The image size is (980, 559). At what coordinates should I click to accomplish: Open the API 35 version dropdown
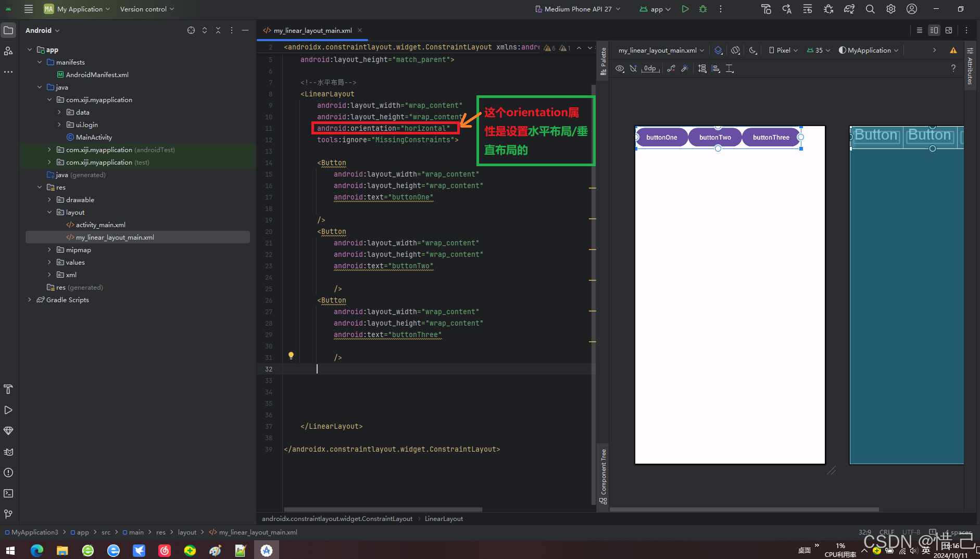pos(819,51)
